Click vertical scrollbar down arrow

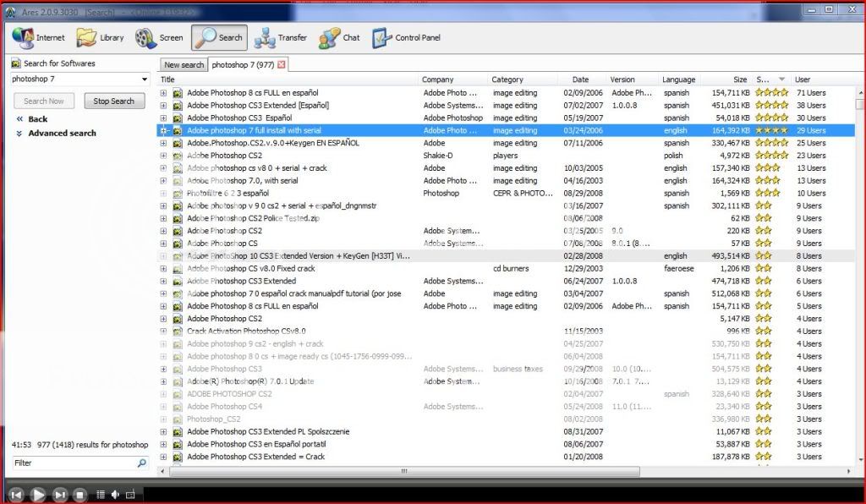click(860, 459)
